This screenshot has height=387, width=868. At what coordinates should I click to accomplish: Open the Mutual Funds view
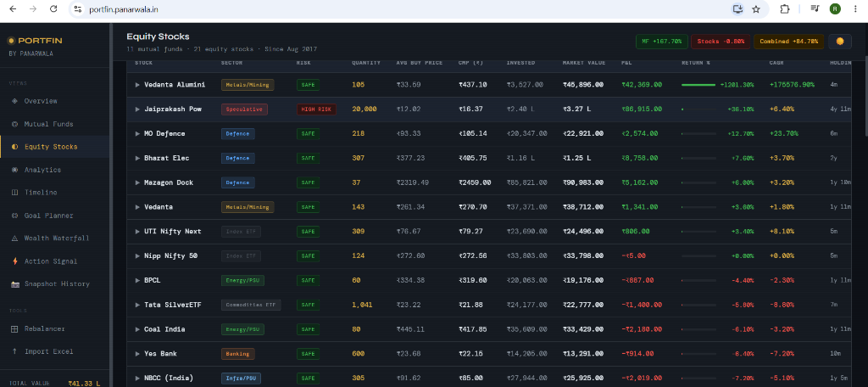point(55,124)
